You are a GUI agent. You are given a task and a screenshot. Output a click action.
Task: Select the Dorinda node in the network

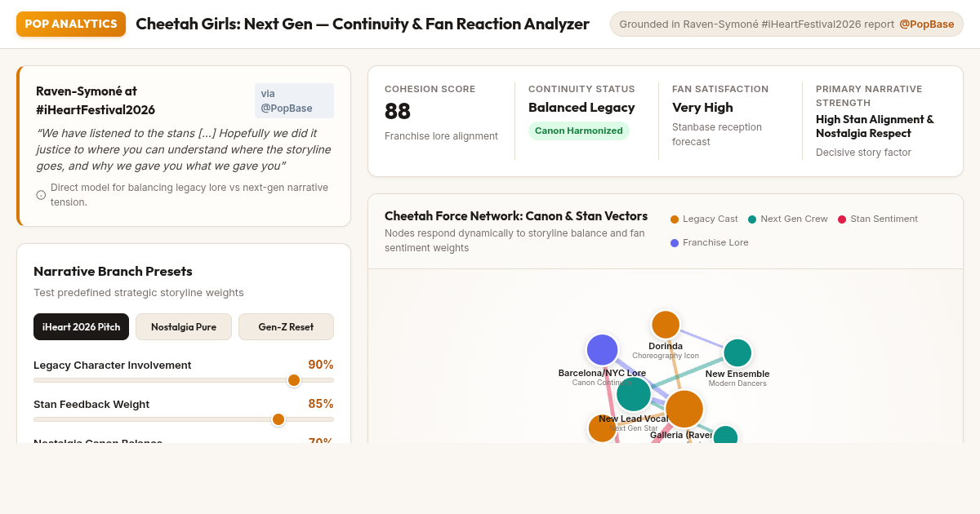click(x=666, y=325)
